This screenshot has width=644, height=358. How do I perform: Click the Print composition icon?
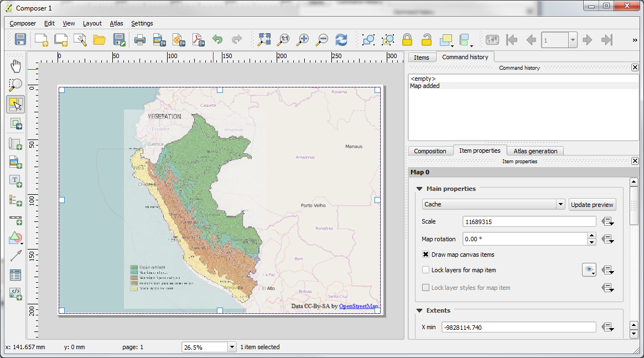pyautogui.click(x=140, y=39)
